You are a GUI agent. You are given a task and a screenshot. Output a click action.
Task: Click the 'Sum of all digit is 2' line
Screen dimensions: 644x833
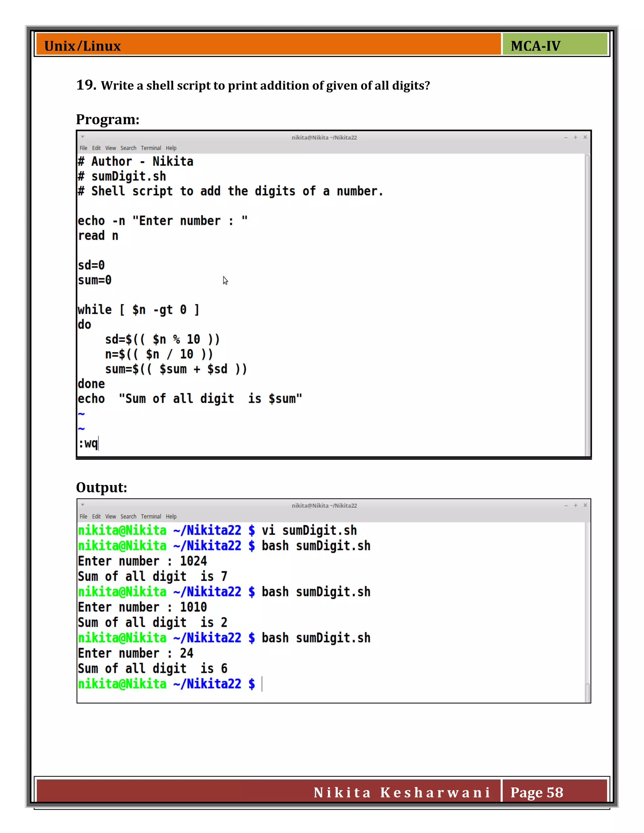coord(153,622)
